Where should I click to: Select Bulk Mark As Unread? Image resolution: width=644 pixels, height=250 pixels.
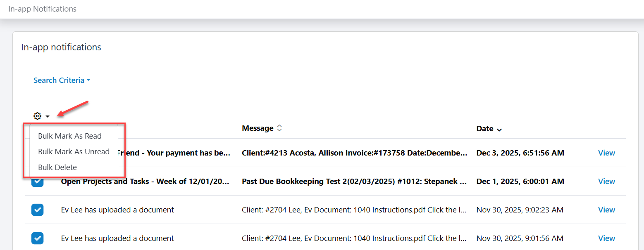tap(74, 151)
